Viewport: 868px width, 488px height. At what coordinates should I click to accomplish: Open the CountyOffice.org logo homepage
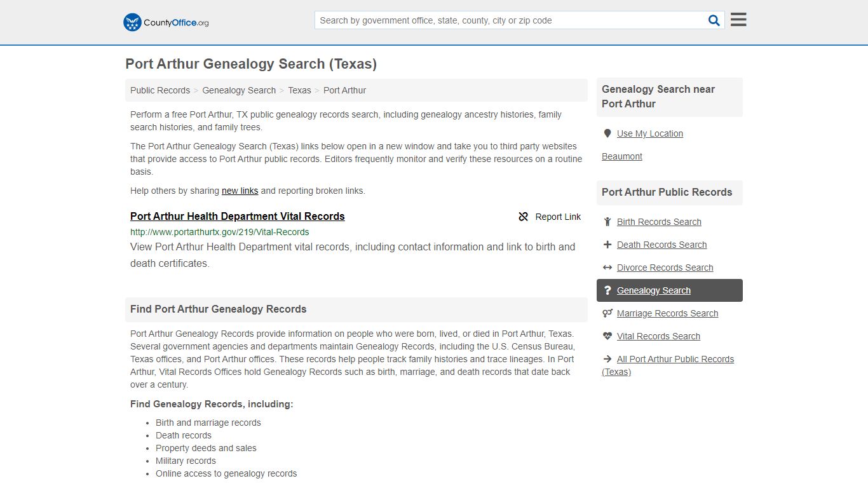point(166,22)
